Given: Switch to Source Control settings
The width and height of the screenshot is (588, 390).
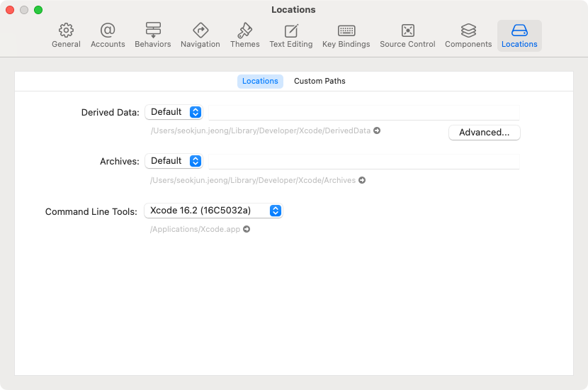Looking at the screenshot, I should [407, 35].
